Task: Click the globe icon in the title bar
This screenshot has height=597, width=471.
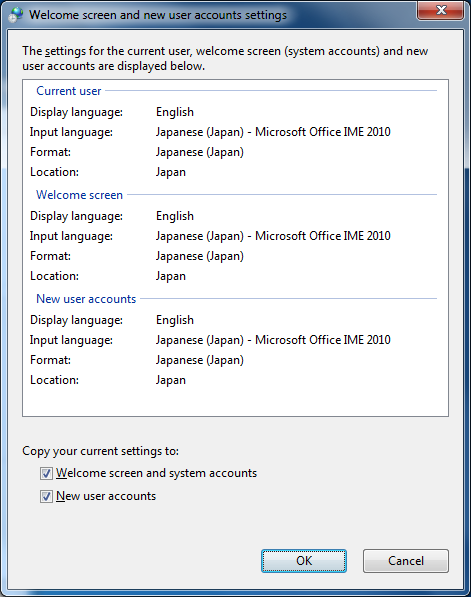Action: (16, 15)
